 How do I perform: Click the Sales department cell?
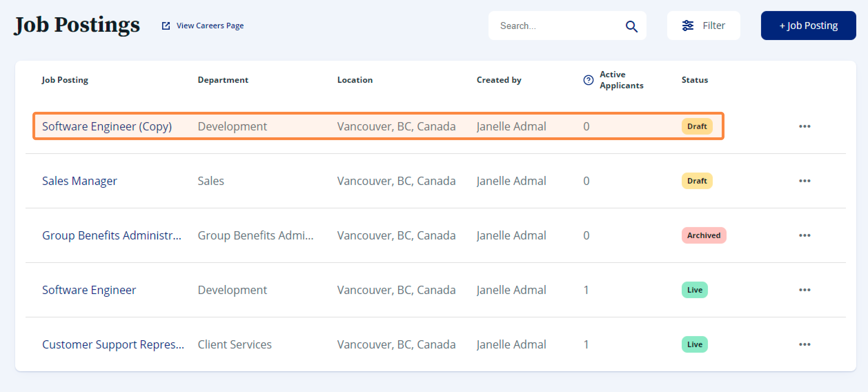211,181
